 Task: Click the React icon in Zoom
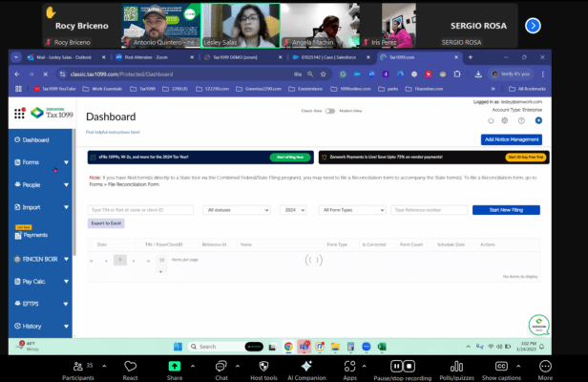pos(130,366)
